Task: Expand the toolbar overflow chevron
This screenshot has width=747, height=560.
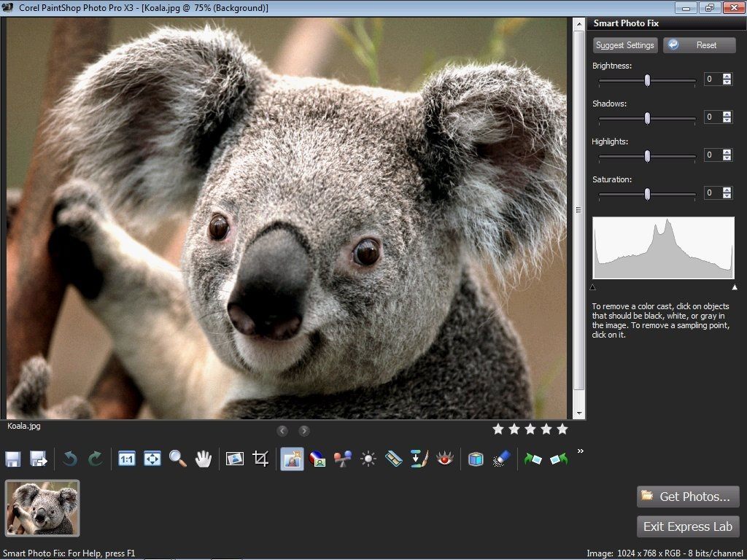Action: [580, 451]
